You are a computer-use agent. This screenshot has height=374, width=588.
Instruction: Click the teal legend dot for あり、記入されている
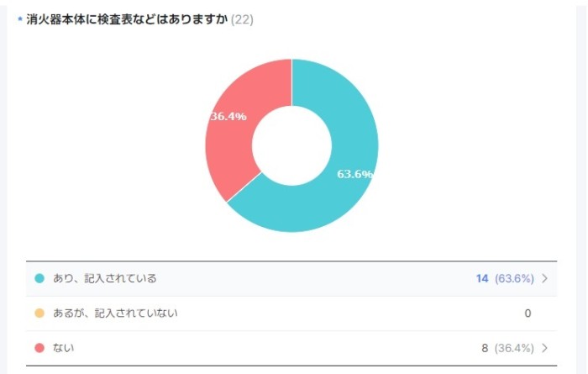coord(39,278)
